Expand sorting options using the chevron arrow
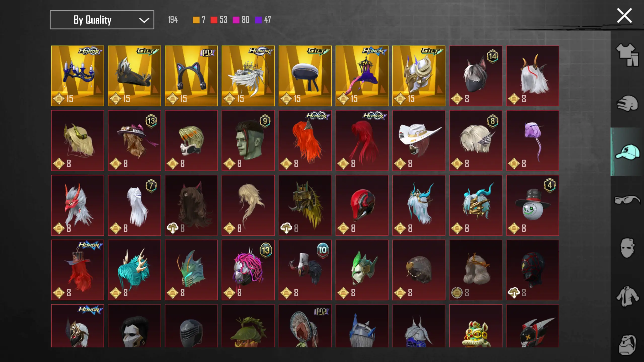Image resolution: width=644 pixels, height=362 pixels. (x=144, y=20)
